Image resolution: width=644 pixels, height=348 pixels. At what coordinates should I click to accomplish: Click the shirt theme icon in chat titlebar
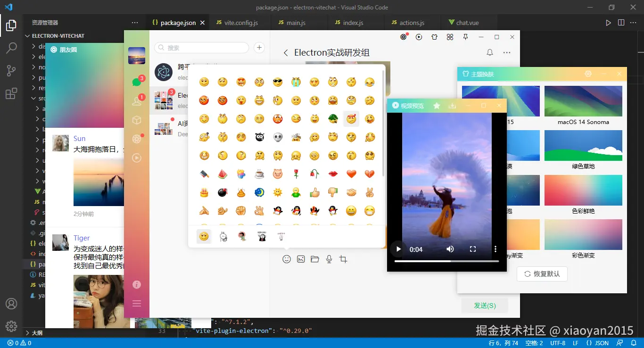[x=435, y=37]
